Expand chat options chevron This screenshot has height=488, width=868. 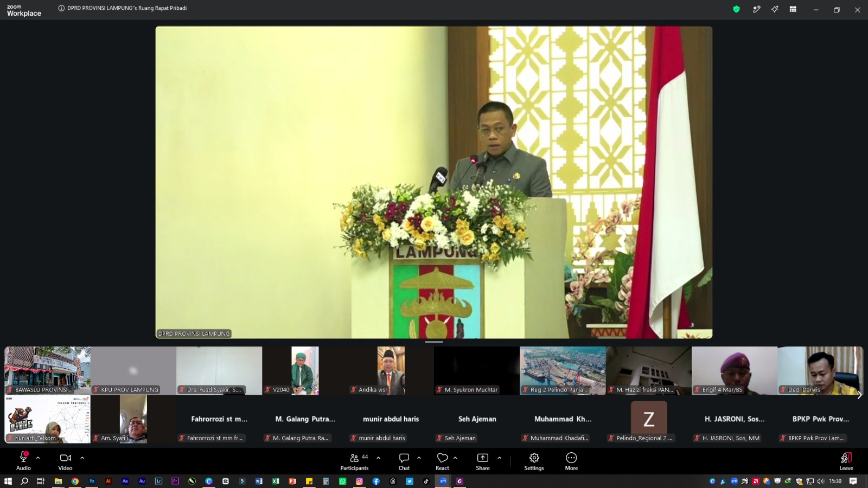click(x=419, y=458)
